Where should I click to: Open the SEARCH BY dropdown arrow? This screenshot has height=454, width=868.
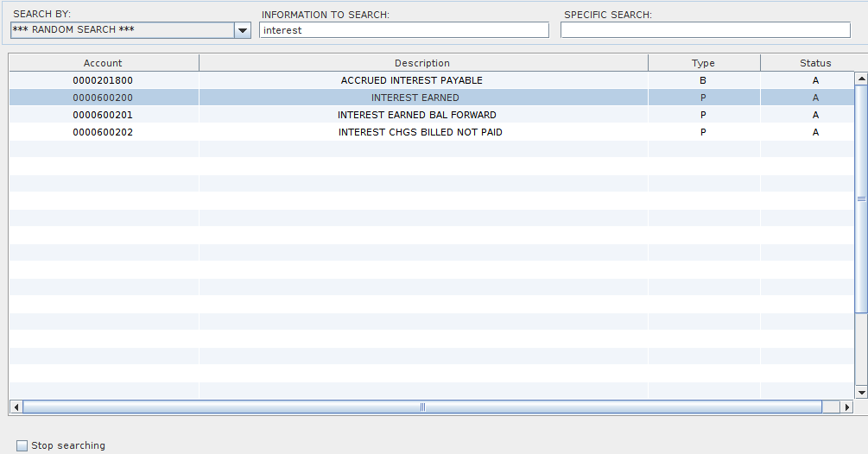pos(242,30)
